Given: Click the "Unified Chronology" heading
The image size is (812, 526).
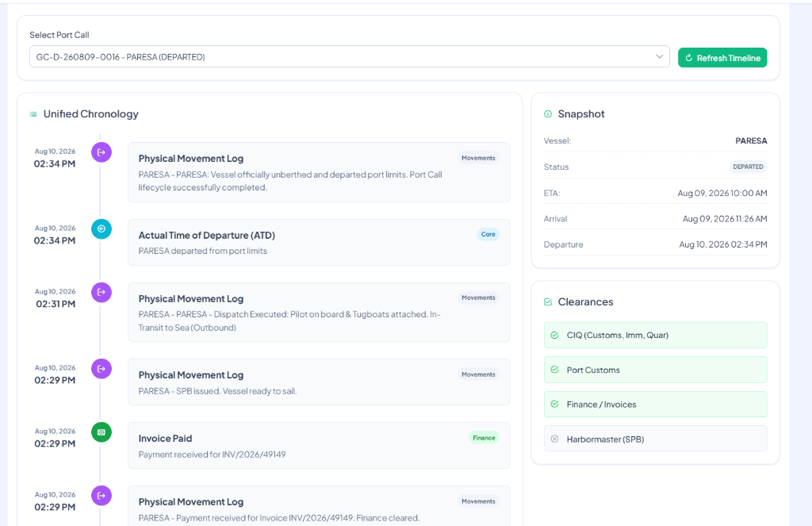Looking at the screenshot, I should tap(90, 114).
